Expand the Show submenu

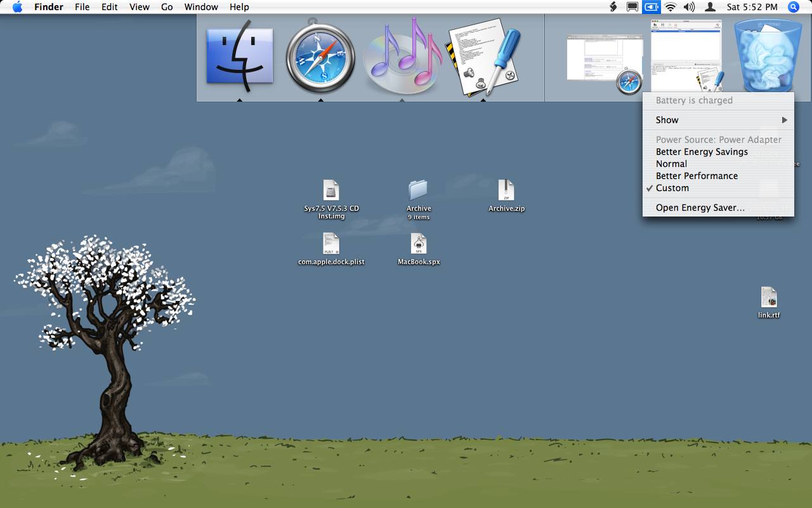718,120
